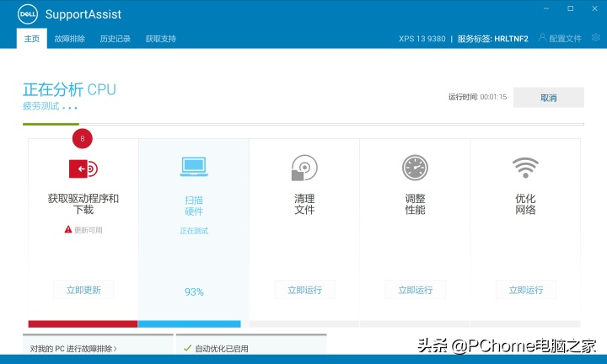
Task: Click the disk clean files icon
Action: pos(304,168)
